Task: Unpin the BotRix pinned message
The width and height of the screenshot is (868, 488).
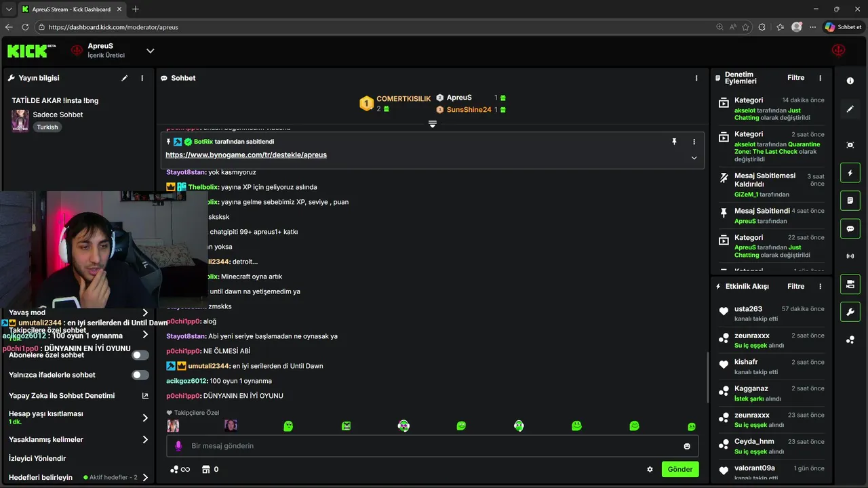Action: click(674, 142)
